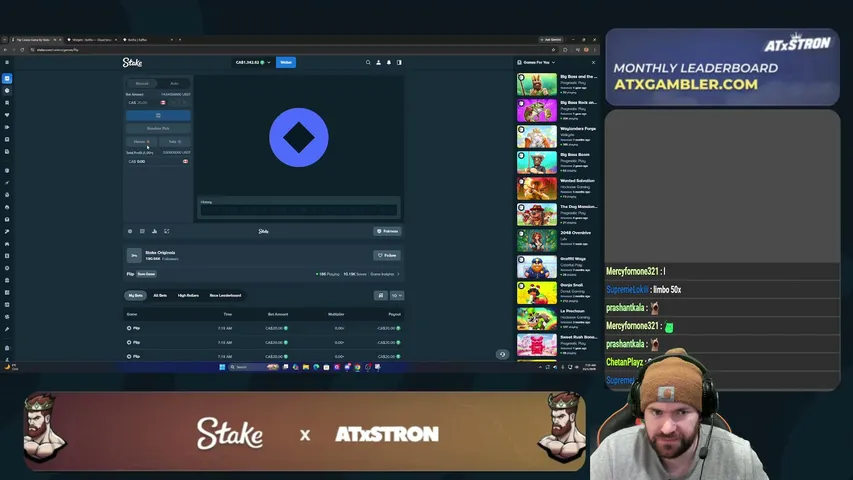Expand Game Insights arrow

[x=398, y=274]
